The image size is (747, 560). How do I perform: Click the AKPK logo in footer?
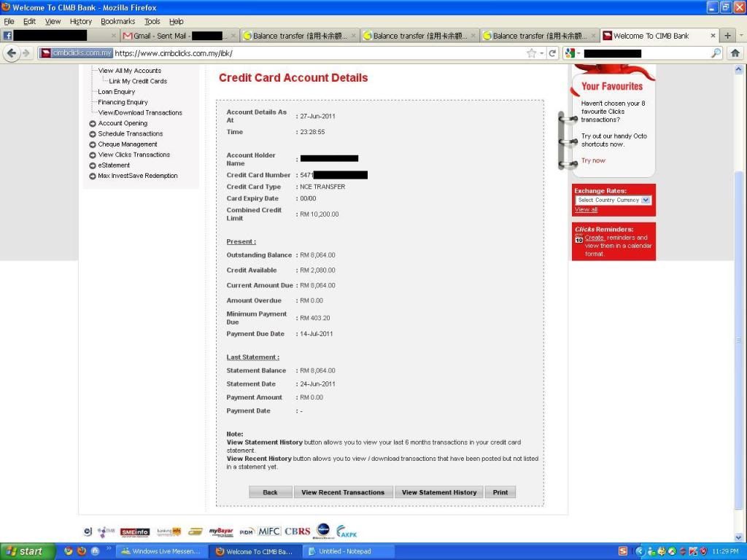(347, 532)
